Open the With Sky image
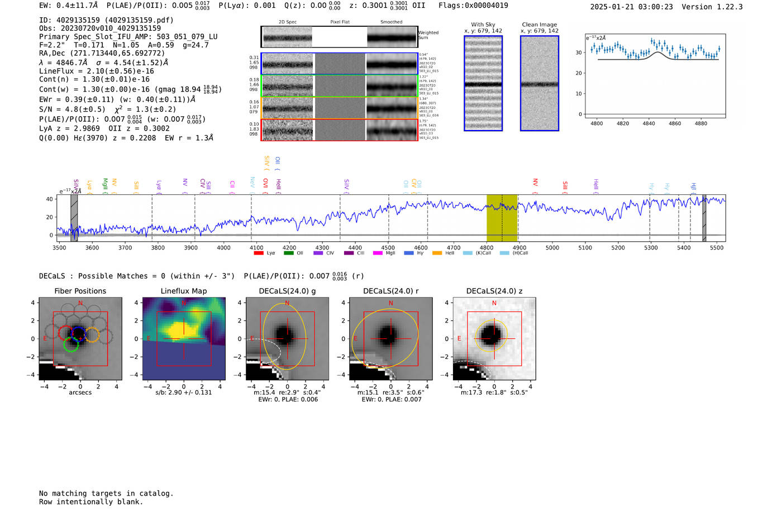 (x=483, y=83)
